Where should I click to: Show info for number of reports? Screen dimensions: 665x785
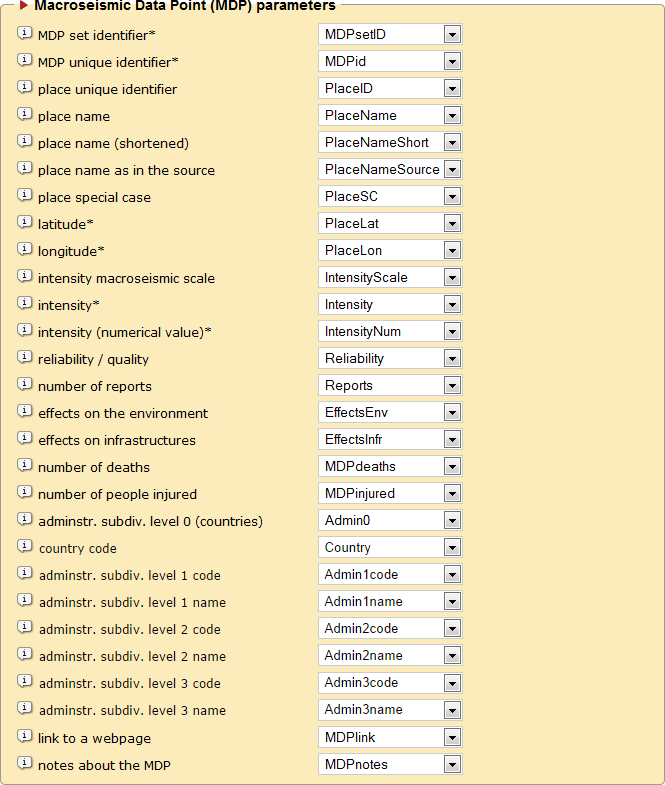(x=25, y=385)
